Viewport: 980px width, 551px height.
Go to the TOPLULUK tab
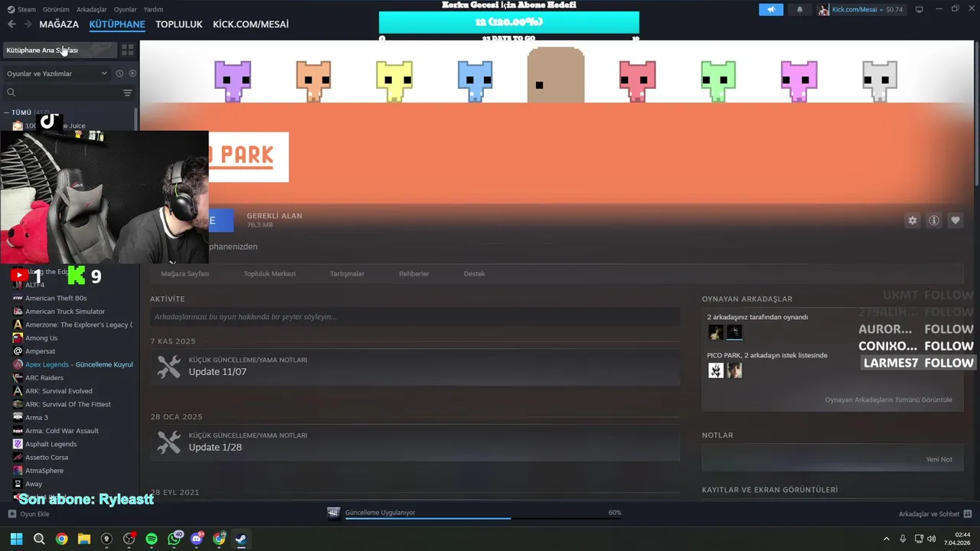click(179, 24)
